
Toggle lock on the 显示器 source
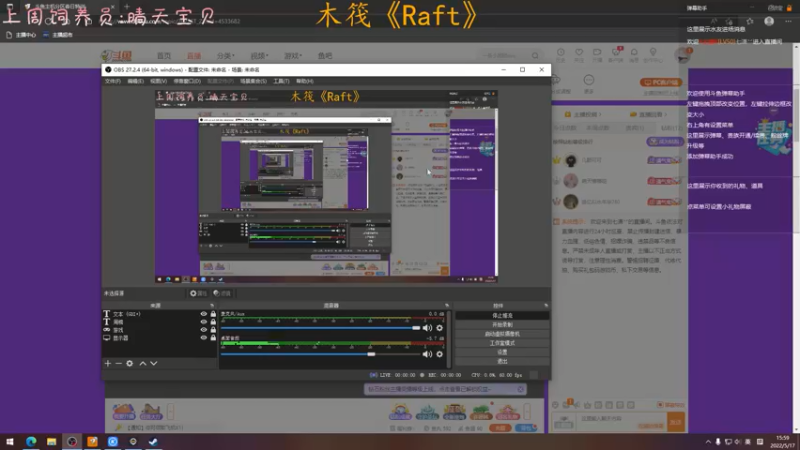click(x=213, y=338)
